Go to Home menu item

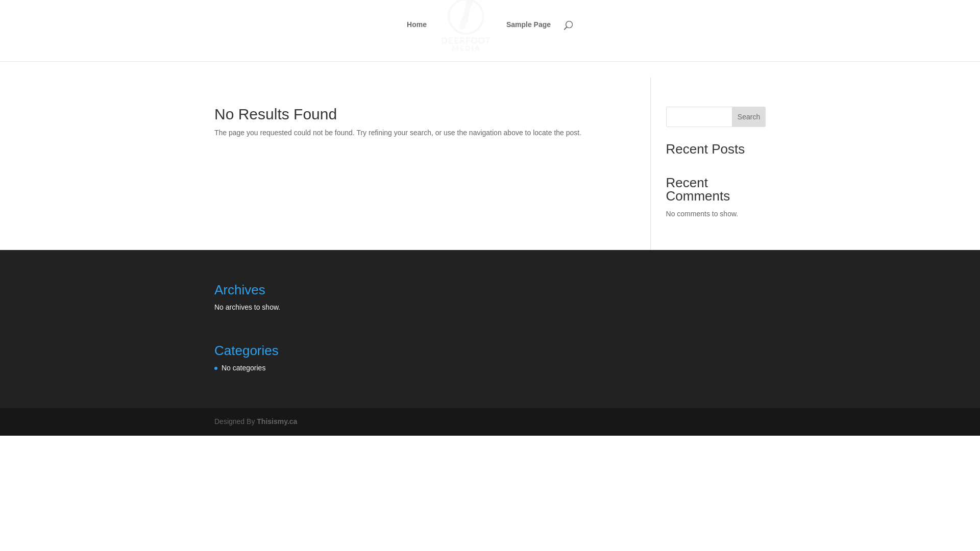click(x=416, y=24)
